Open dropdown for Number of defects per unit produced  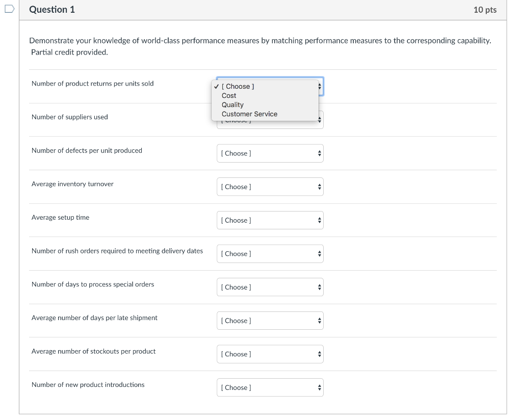270,153
